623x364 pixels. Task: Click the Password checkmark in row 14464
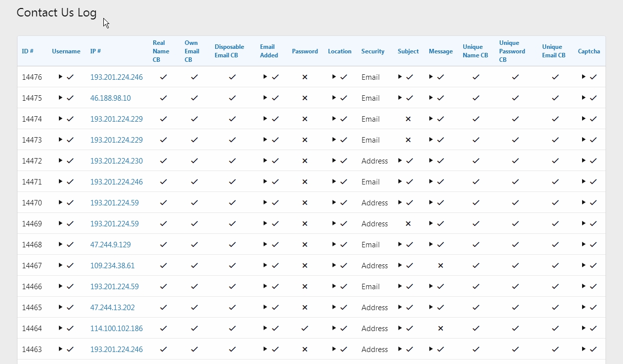click(x=305, y=329)
